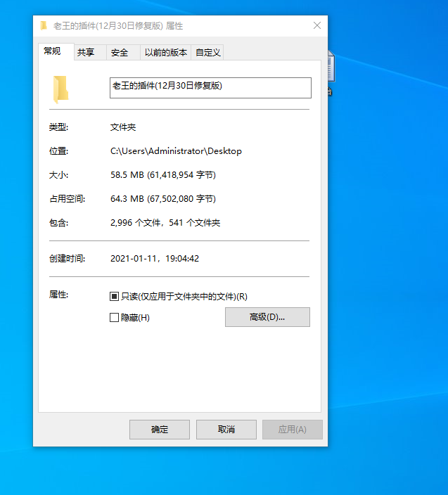Open the 自定义 customize tab
Viewport: 448px width, 495px height.
click(x=207, y=53)
